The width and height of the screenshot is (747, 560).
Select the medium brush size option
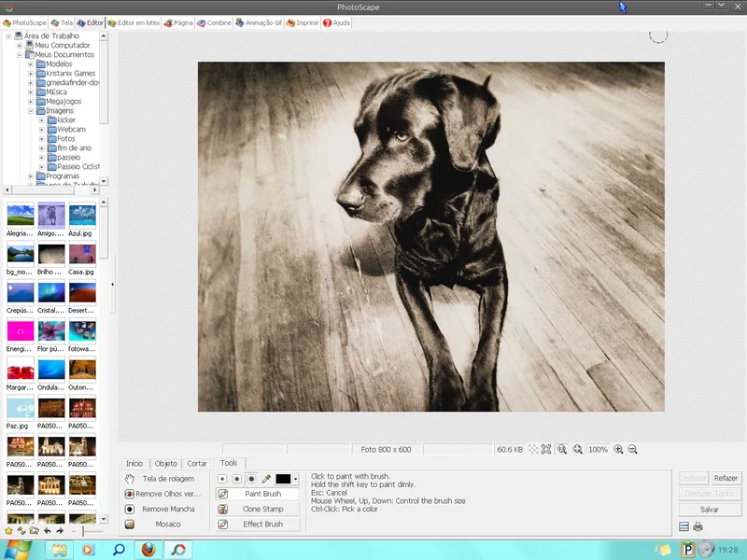click(x=236, y=479)
